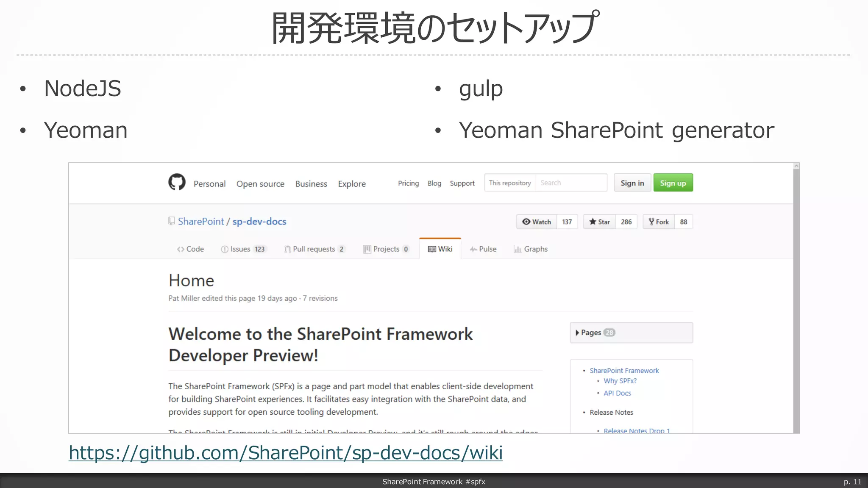Open the Open source menu item

[x=260, y=184]
